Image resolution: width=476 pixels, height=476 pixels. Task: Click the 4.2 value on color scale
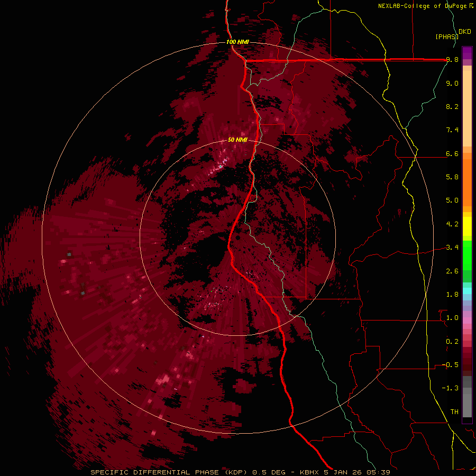[x=452, y=224]
